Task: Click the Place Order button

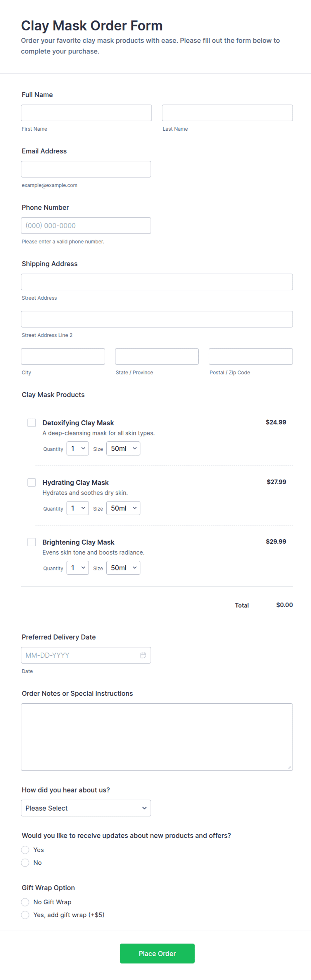Action: click(157, 953)
